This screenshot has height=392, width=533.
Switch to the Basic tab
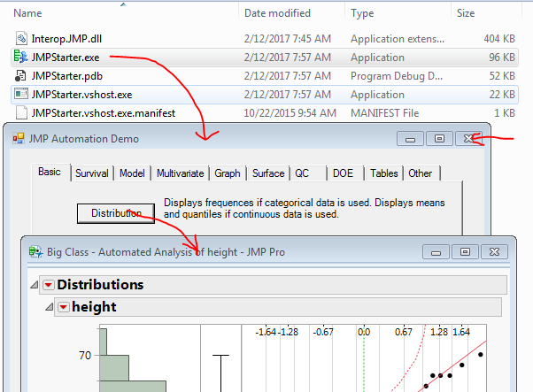tap(50, 172)
